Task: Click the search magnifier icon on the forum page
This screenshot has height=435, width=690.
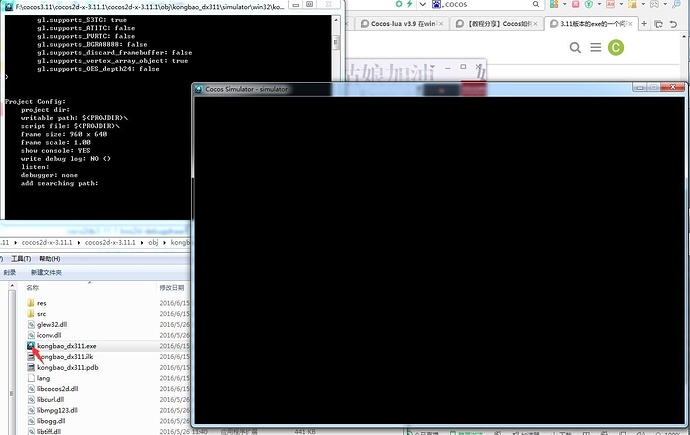Action: [575, 47]
